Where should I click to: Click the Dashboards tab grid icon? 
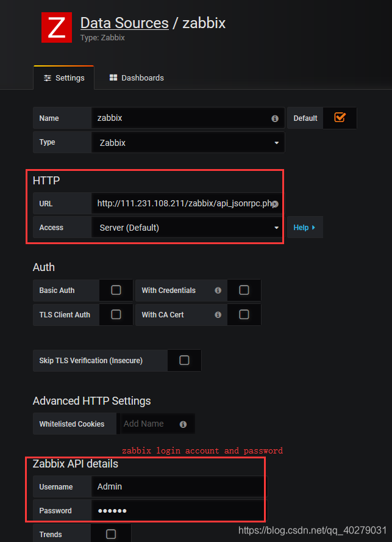coord(113,78)
